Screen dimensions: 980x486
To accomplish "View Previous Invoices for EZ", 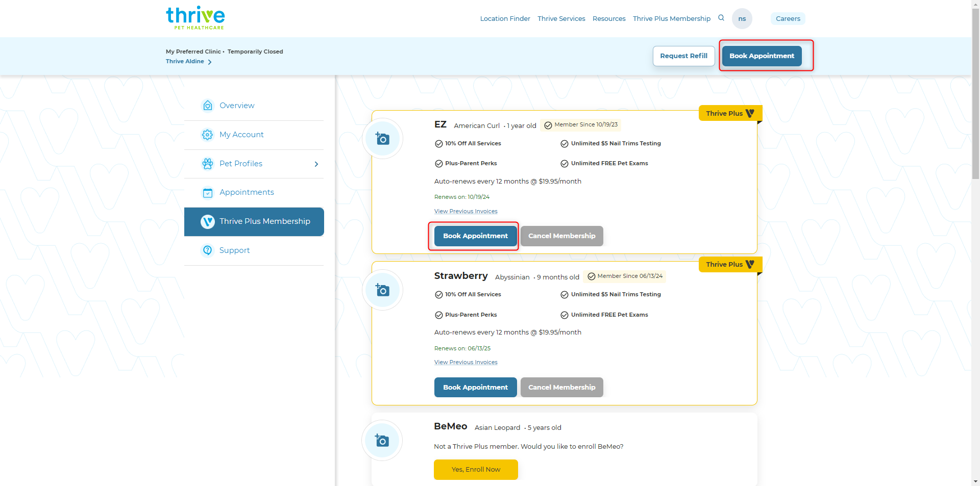I will [x=465, y=211].
